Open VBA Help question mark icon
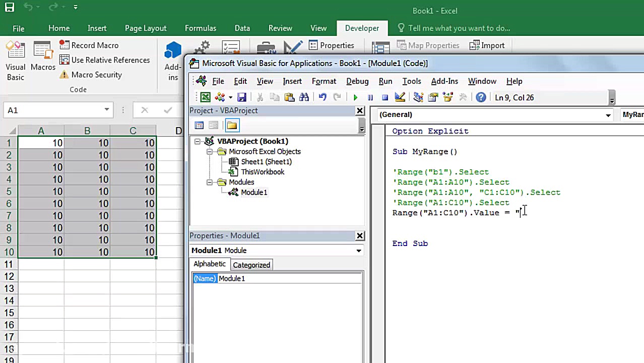The image size is (644, 363). [481, 97]
